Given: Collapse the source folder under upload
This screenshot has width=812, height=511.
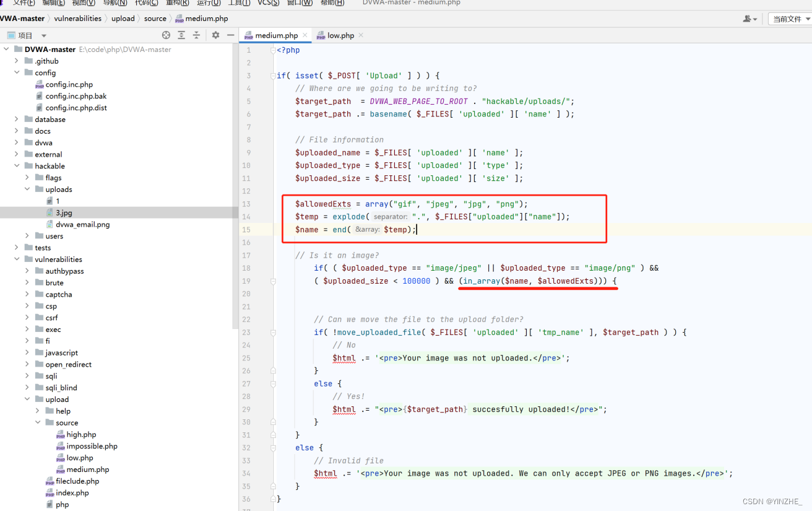Looking at the screenshot, I should coord(38,423).
